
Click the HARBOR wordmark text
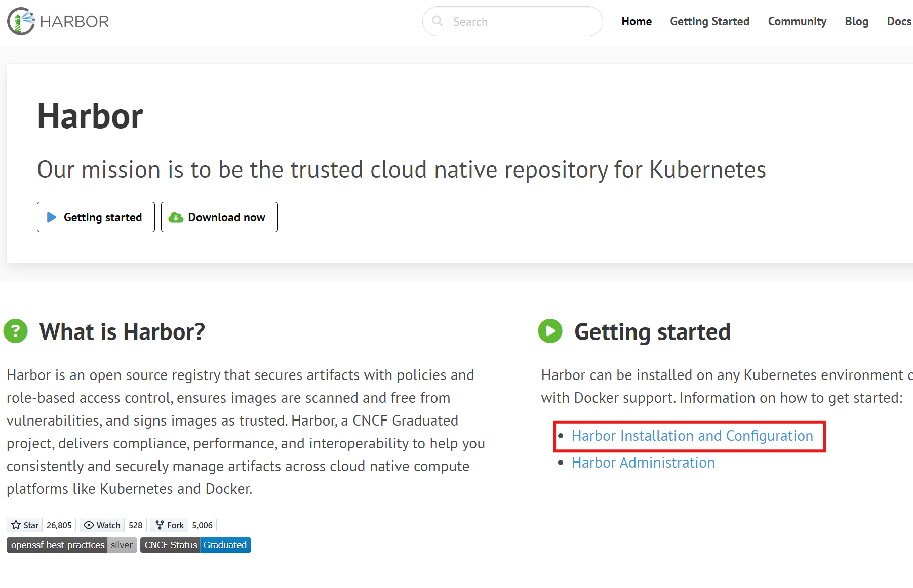pyautogui.click(x=74, y=21)
